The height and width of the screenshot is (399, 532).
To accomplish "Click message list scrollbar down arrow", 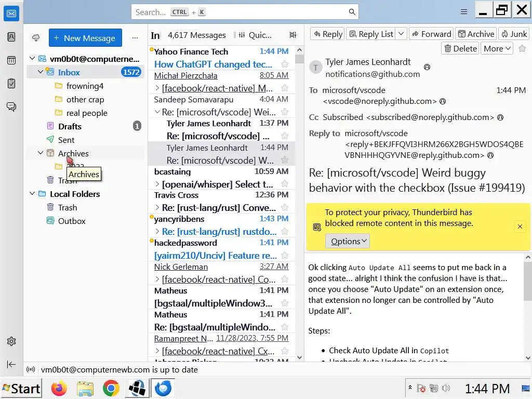I will pyautogui.click(x=299, y=357).
